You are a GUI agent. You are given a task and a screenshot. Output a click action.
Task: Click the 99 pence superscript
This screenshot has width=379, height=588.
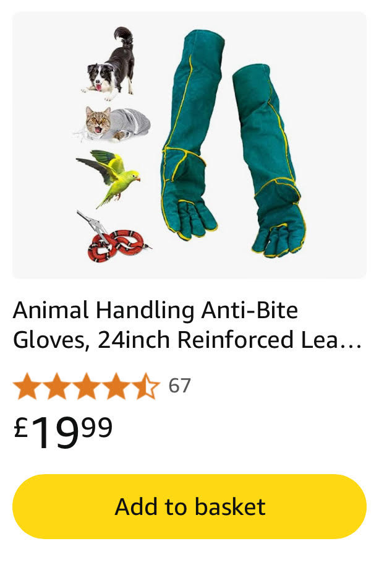[97, 427]
